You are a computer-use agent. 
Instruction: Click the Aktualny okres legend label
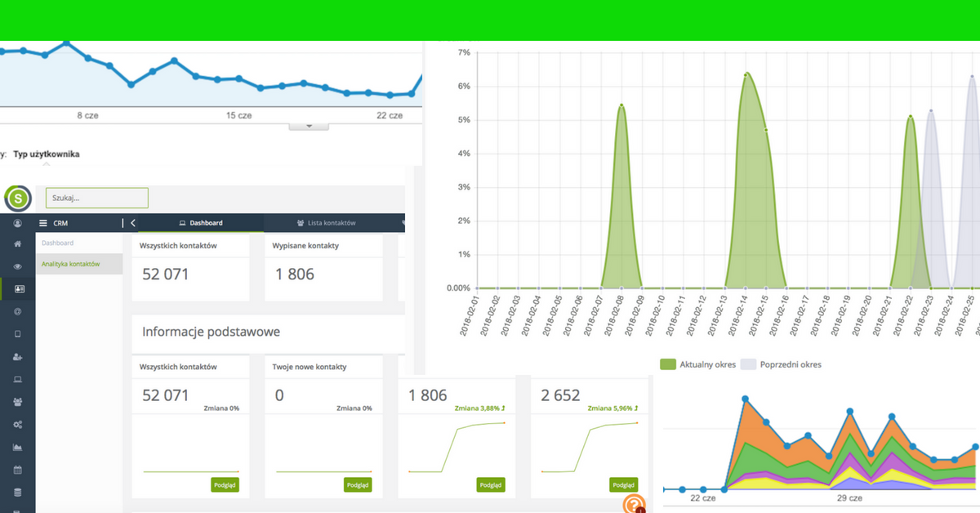point(707,364)
